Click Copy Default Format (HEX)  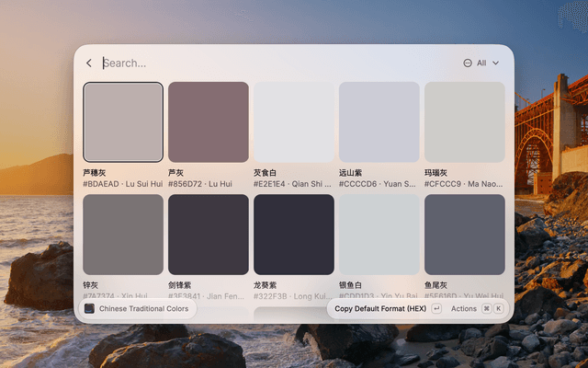click(x=380, y=309)
